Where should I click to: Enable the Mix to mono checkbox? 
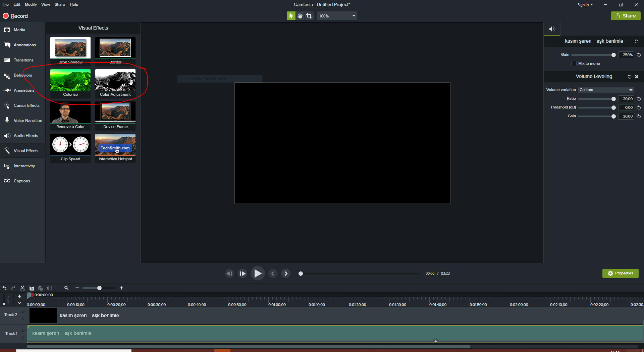coord(574,63)
